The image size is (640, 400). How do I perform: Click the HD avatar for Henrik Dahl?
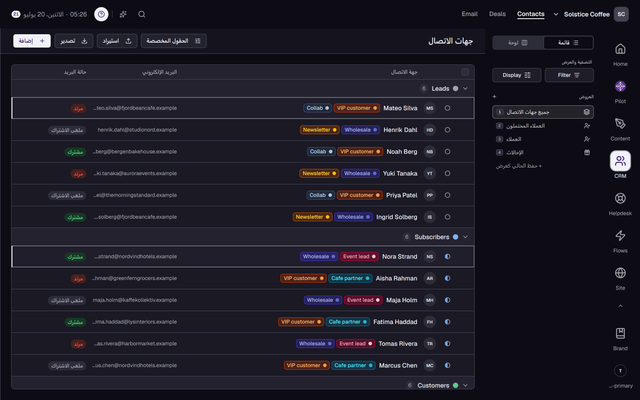point(429,130)
